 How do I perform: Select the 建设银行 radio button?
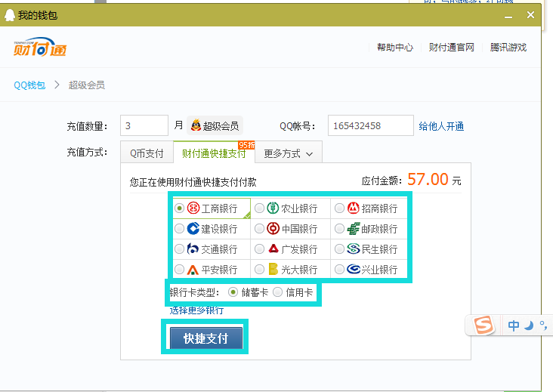tap(179, 229)
